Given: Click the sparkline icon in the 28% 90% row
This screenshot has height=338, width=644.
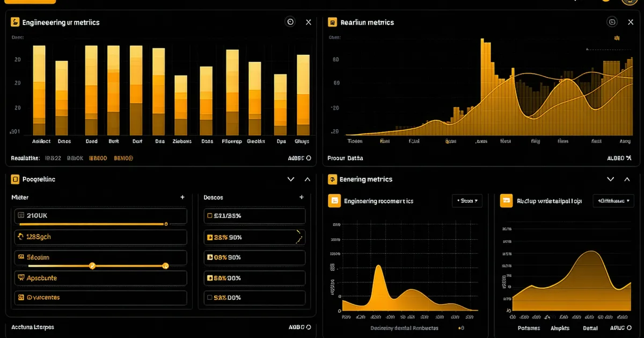Looking at the screenshot, I should [x=299, y=236].
